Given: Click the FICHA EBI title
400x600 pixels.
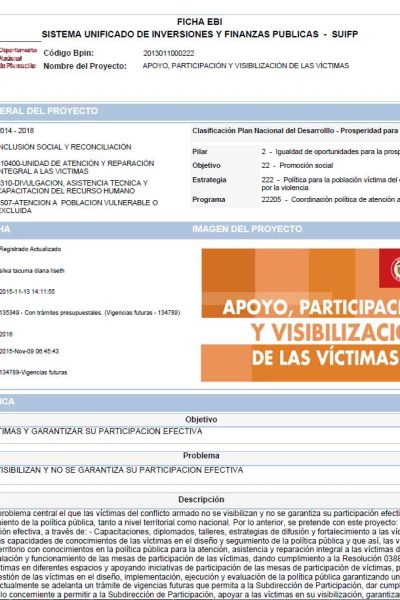Looking at the screenshot, I should click(199, 22).
